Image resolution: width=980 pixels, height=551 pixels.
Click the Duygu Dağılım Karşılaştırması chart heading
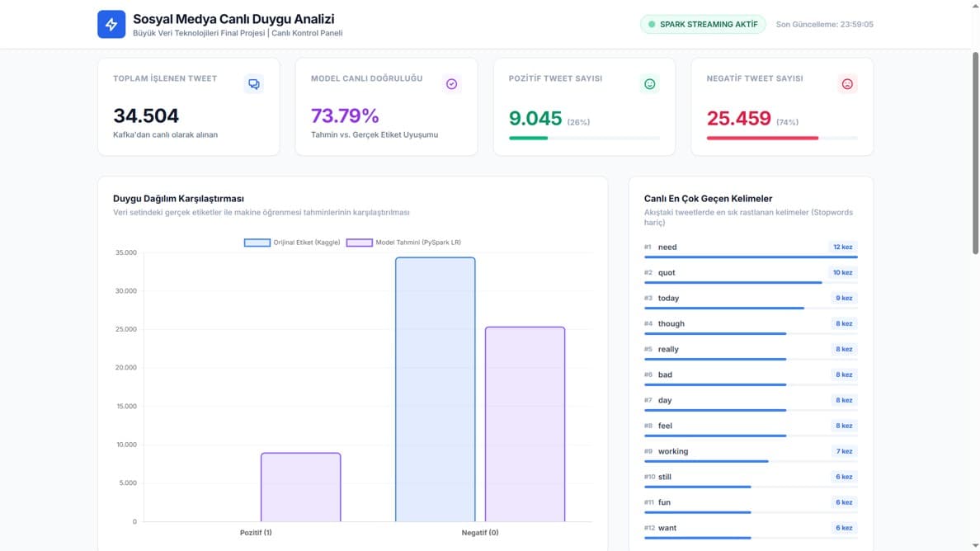point(179,199)
